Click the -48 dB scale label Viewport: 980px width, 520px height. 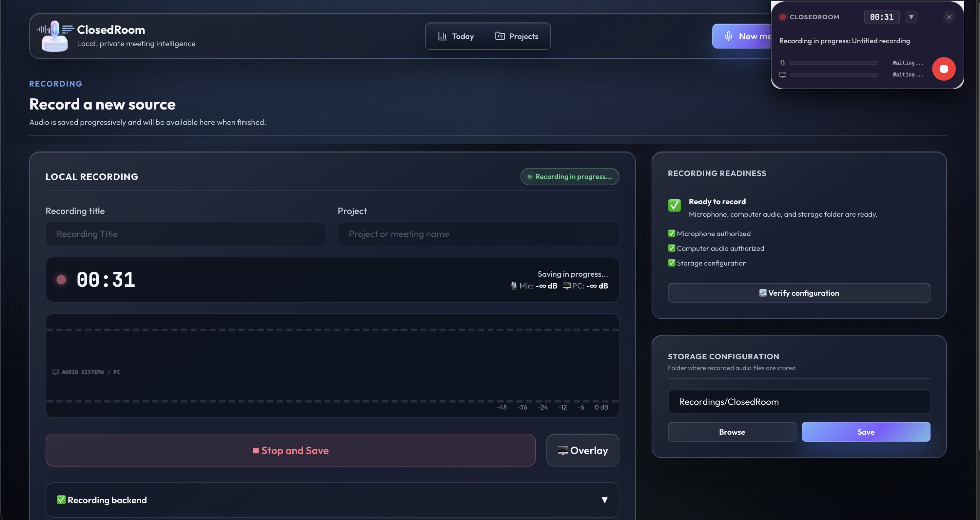pos(501,407)
